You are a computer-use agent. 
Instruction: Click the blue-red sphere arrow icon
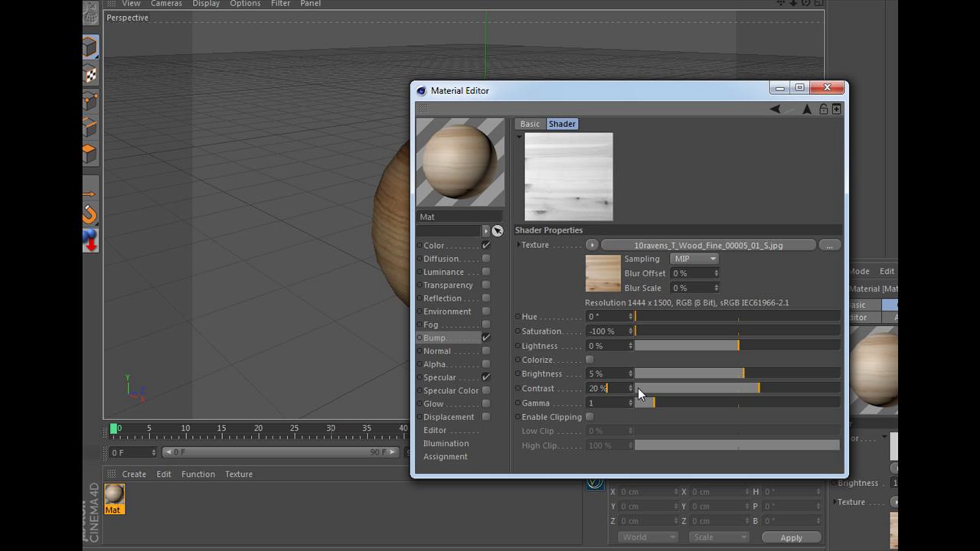click(90, 240)
